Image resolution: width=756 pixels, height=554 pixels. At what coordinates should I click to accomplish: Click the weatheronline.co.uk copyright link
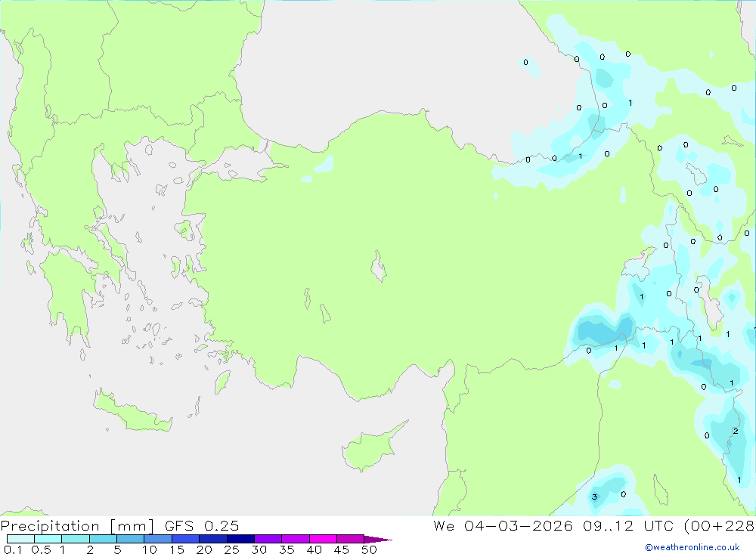(692, 547)
